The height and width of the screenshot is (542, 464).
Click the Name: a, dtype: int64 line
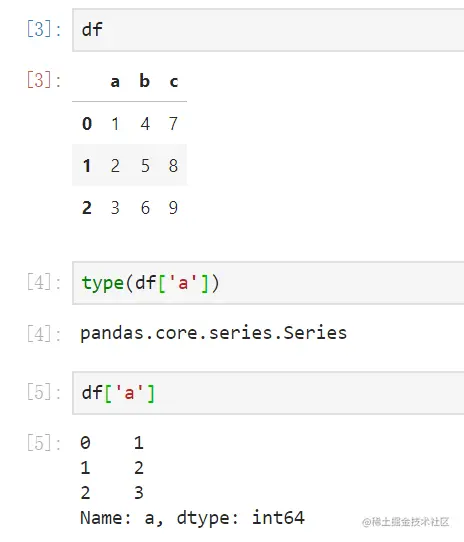coord(192,518)
